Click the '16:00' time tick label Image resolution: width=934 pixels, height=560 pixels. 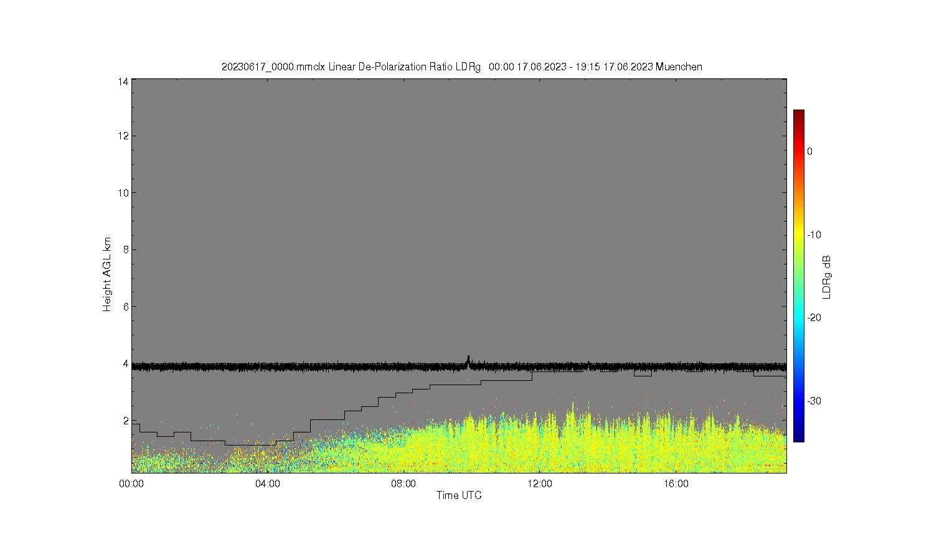click(676, 484)
